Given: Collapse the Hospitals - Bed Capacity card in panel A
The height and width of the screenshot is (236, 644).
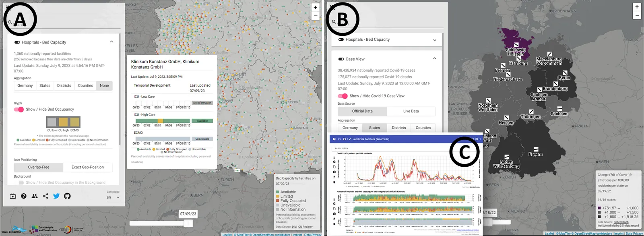Looking at the screenshot, I should pyautogui.click(x=111, y=42).
